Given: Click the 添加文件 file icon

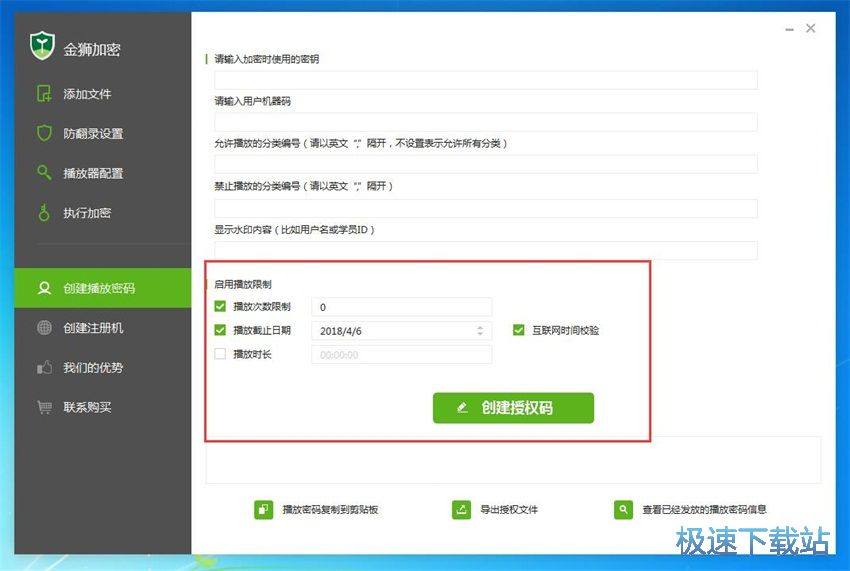Looking at the screenshot, I should click(44, 93).
